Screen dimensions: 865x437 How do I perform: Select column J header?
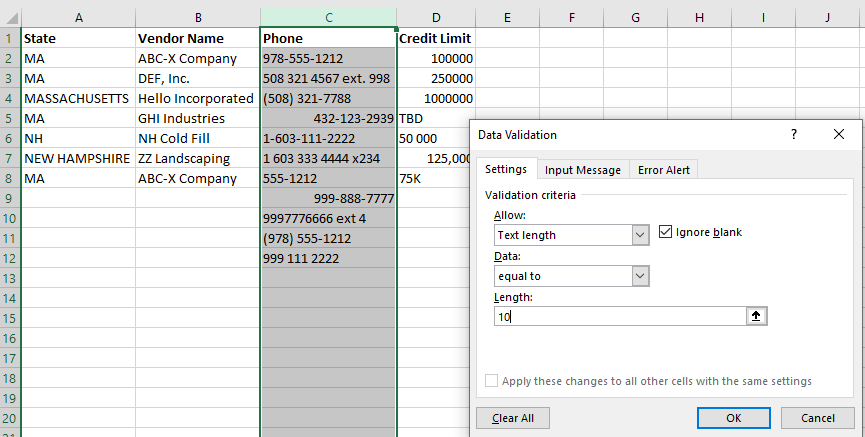pos(827,18)
